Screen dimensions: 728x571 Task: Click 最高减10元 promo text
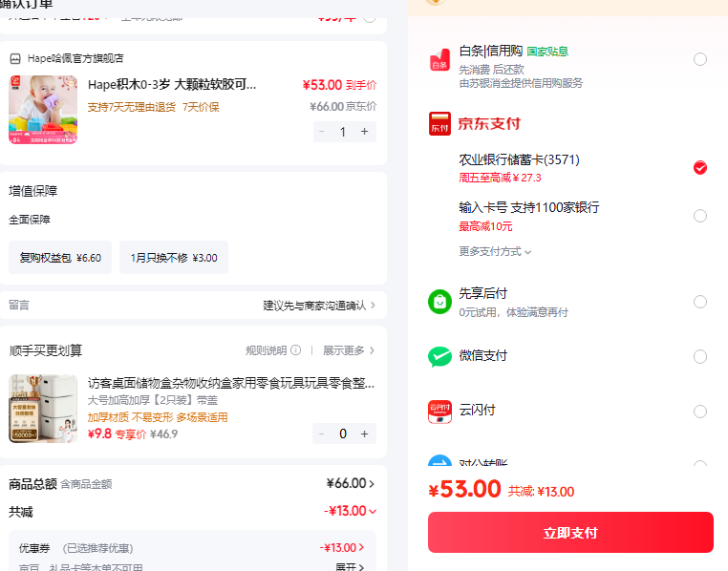(x=485, y=226)
